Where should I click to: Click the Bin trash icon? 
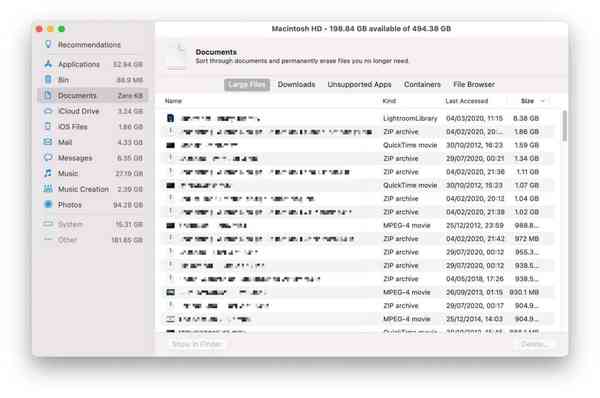pos(48,80)
